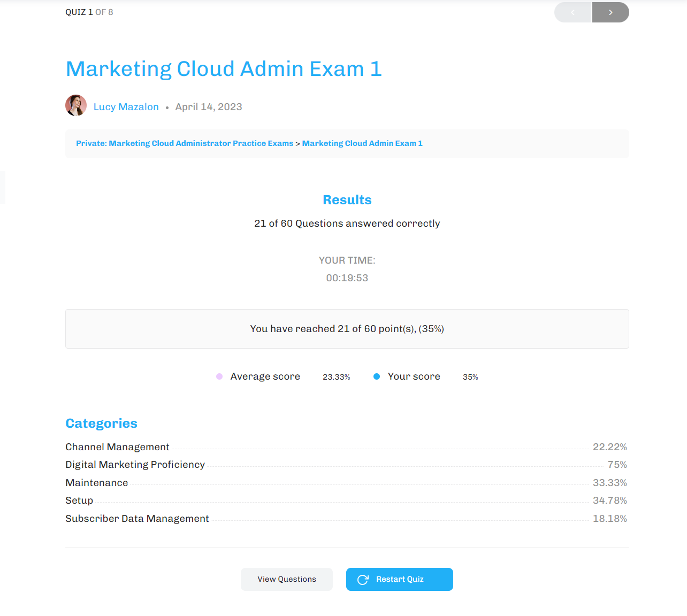Click the 34.78% Setup score

pyautogui.click(x=610, y=500)
